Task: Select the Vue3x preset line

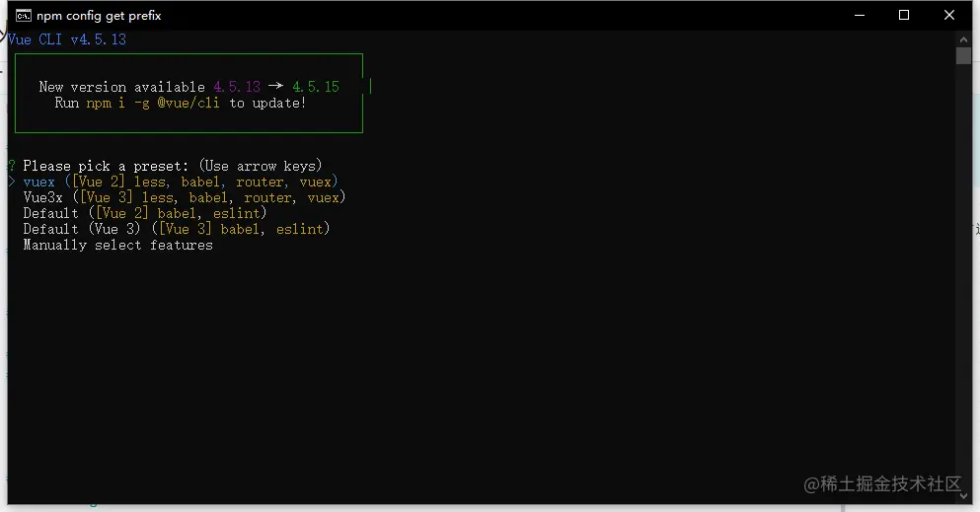Action: click(x=185, y=198)
